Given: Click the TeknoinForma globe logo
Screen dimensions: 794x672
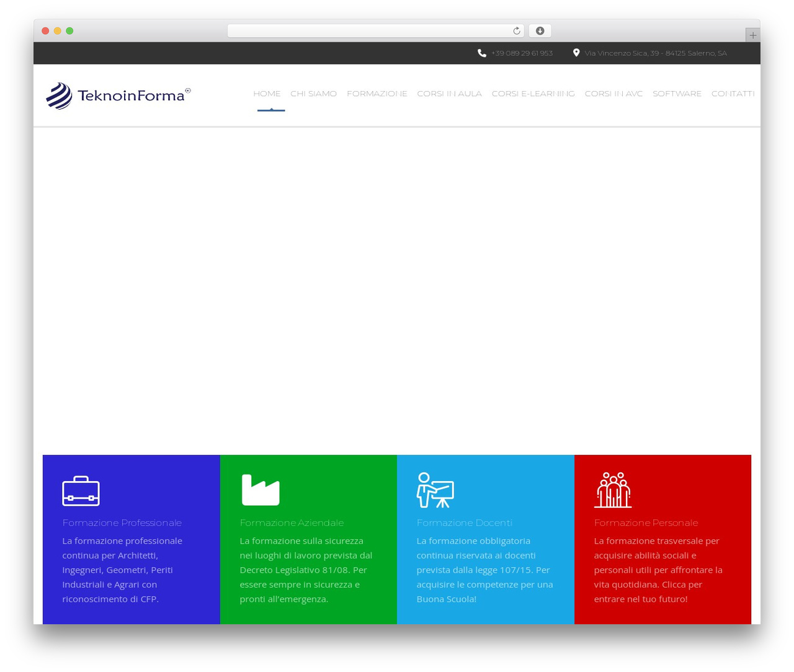Looking at the screenshot, I should point(59,95).
